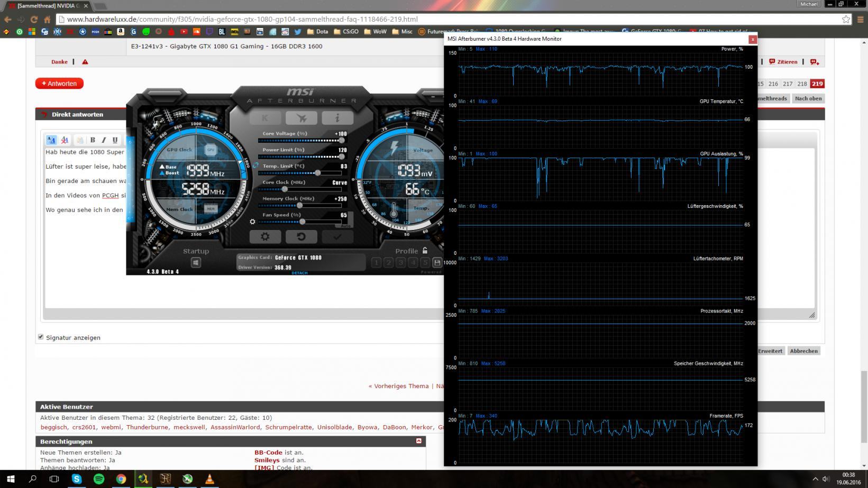Toggle apply-overclock-at-Startup Windows button
The width and height of the screenshot is (868, 488).
pos(196,263)
